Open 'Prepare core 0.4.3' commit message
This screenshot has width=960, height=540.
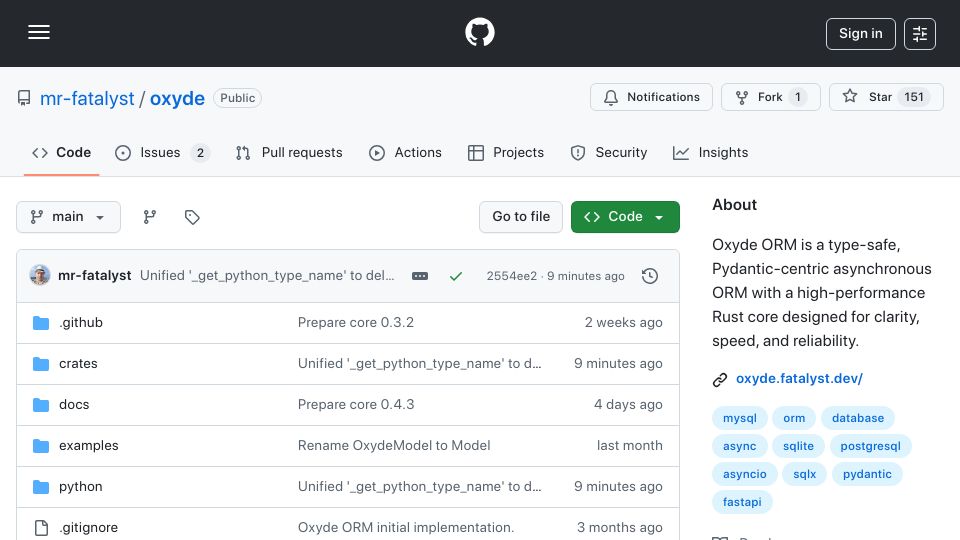(x=356, y=405)
